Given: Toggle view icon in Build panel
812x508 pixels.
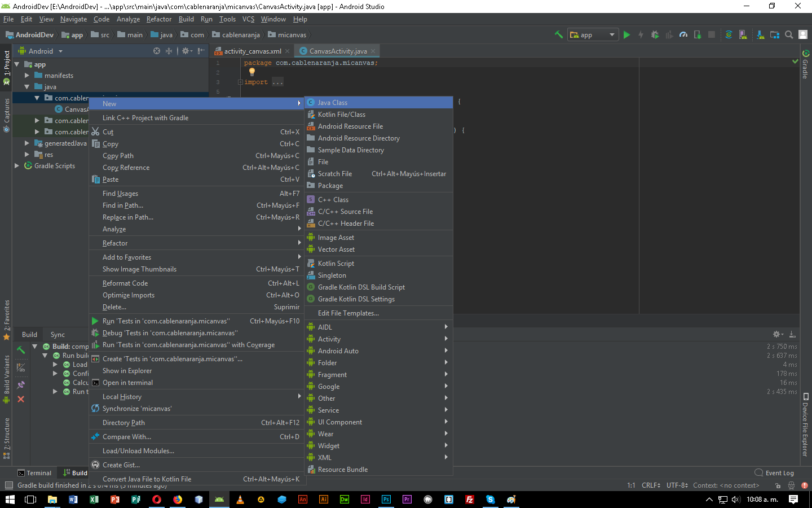Looking at the screenshot, I should pos(21,367).
